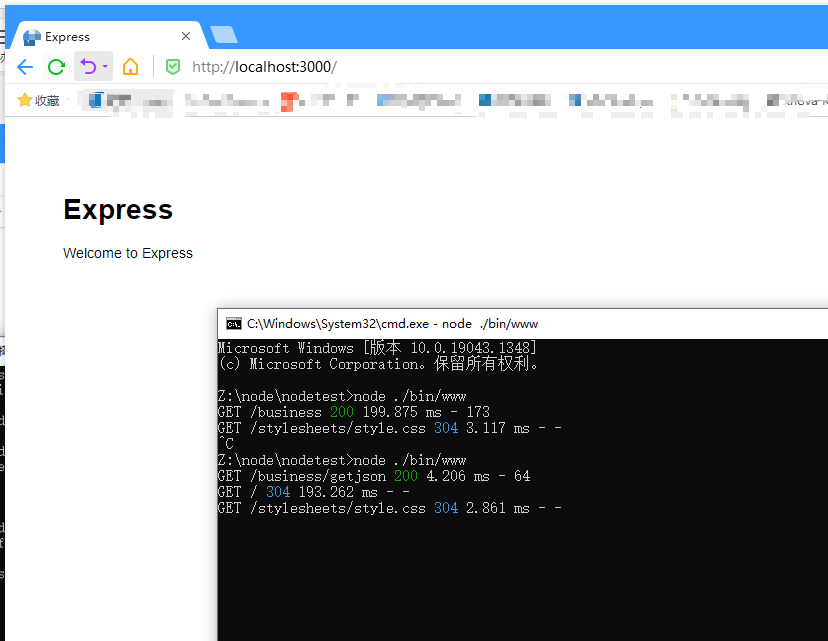
Task: Open the 收藏 bookmarks label
Action: [x=47, y=100]
